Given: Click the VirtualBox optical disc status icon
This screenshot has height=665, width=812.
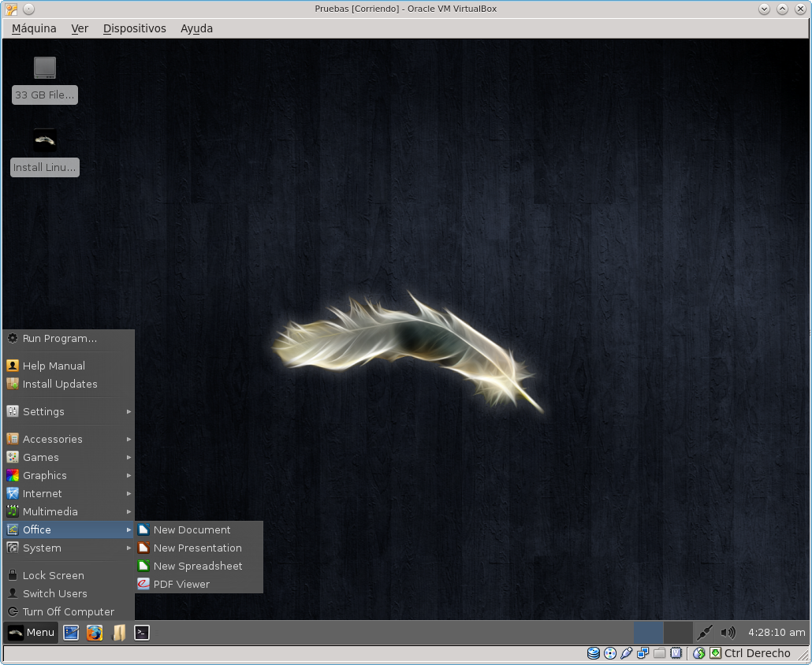Looking at the screenshot, I should pos(610,653).
